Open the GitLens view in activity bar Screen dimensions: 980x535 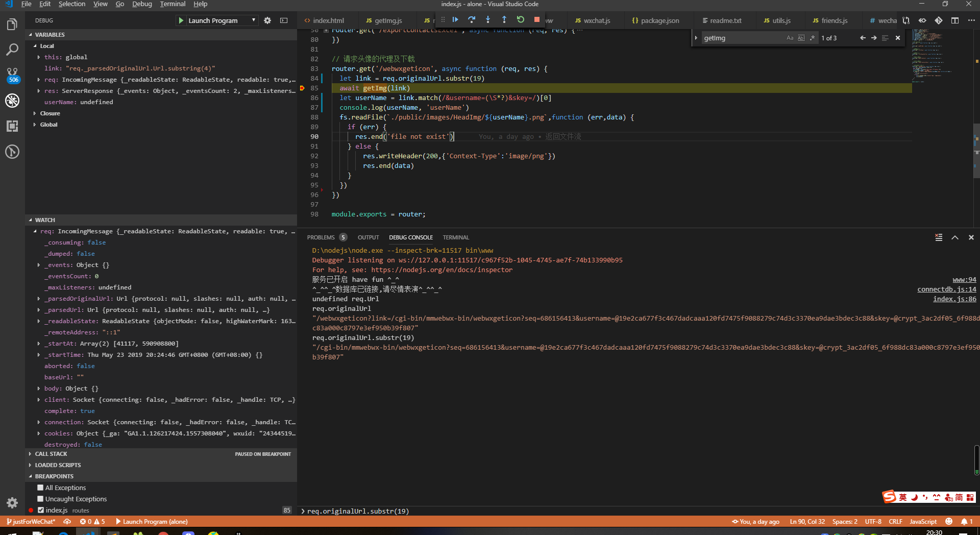[12, 152]
